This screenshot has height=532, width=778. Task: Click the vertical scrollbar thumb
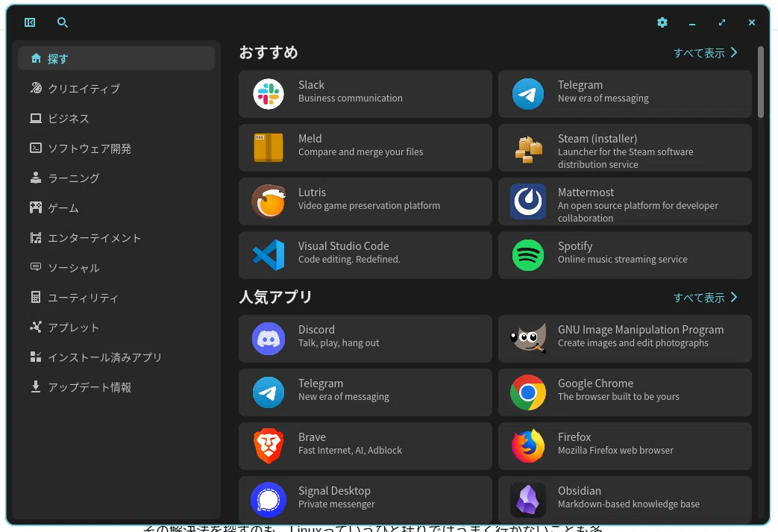[x=761, y=82]
